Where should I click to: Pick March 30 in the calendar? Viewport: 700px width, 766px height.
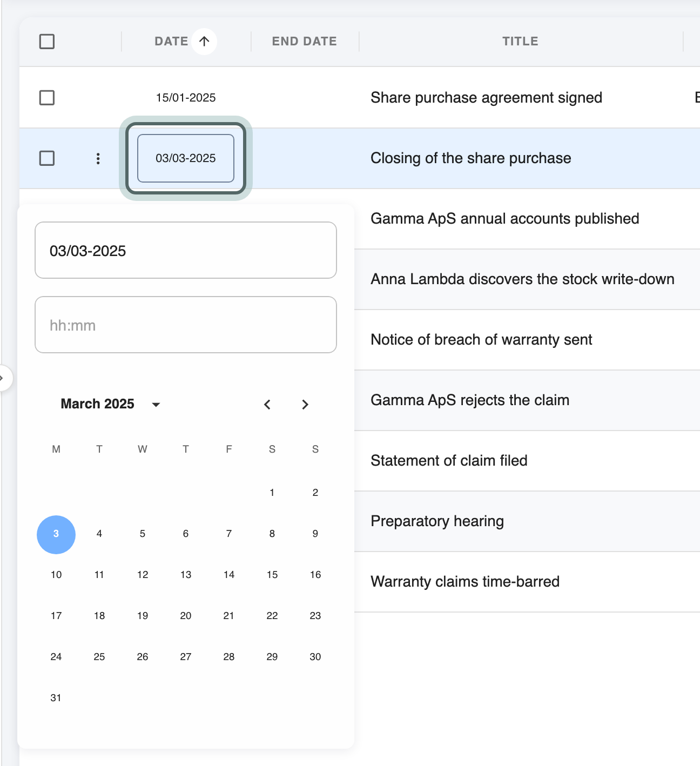[x=315, y=657]
